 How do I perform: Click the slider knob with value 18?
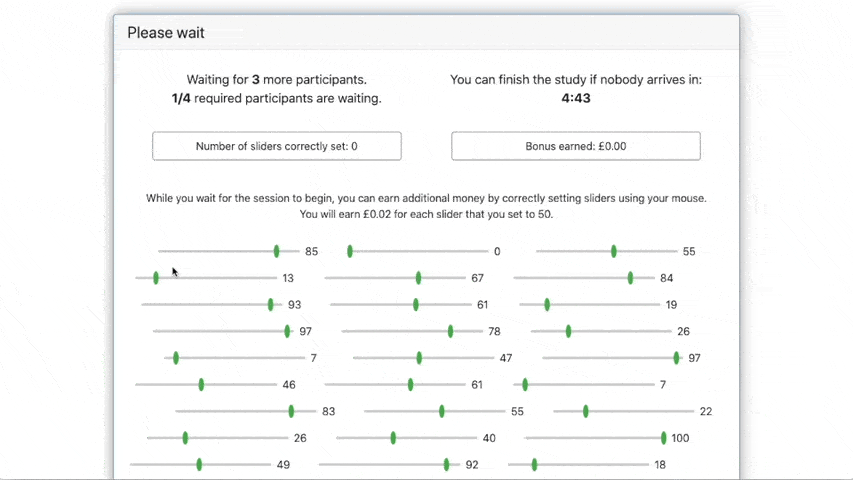[x=534, y=464]
